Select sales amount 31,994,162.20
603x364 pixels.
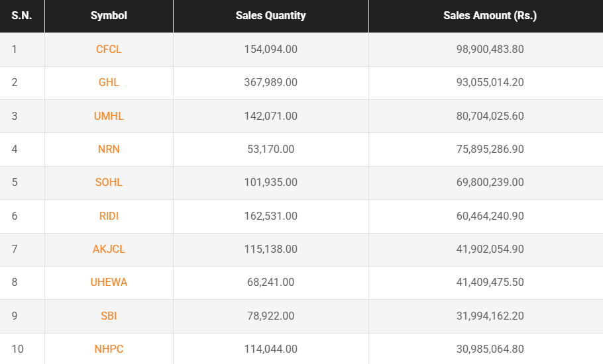[x=490, y=316]
